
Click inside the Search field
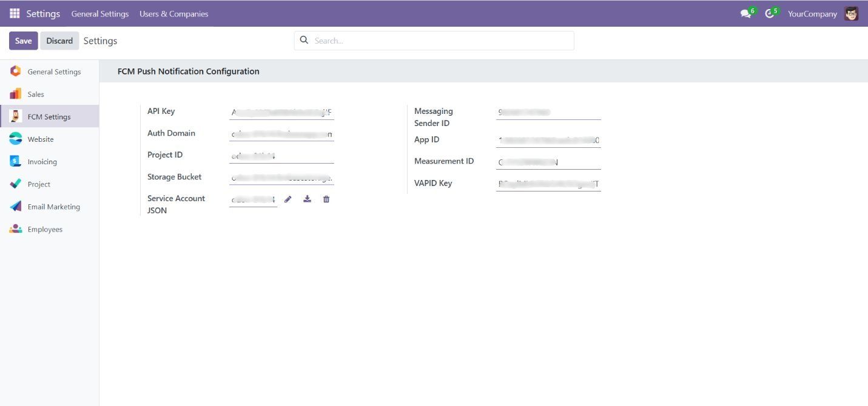(x=434, y=40)
